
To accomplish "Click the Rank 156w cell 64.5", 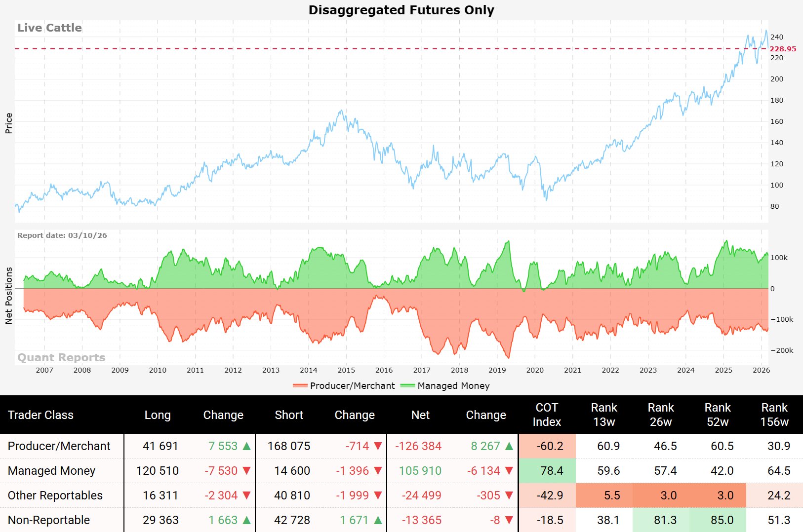I will 774,471.
